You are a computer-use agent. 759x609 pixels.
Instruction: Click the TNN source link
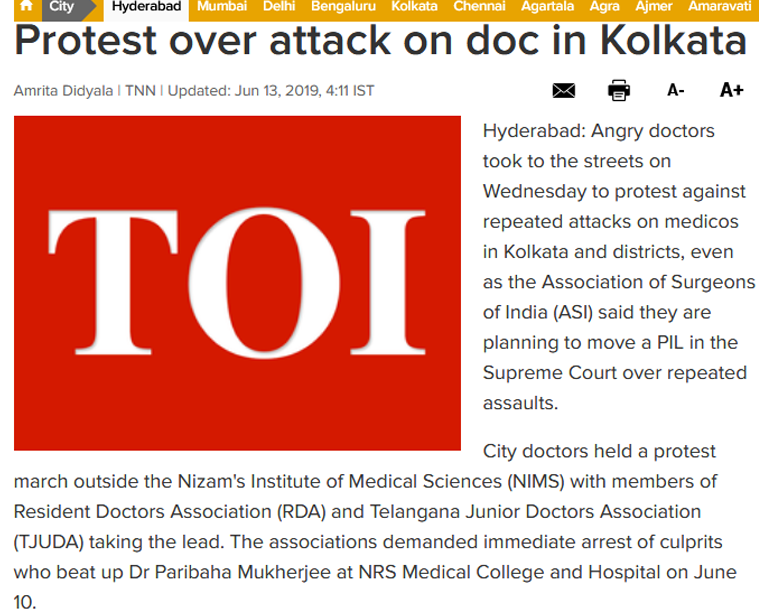[x=139, y=90]
